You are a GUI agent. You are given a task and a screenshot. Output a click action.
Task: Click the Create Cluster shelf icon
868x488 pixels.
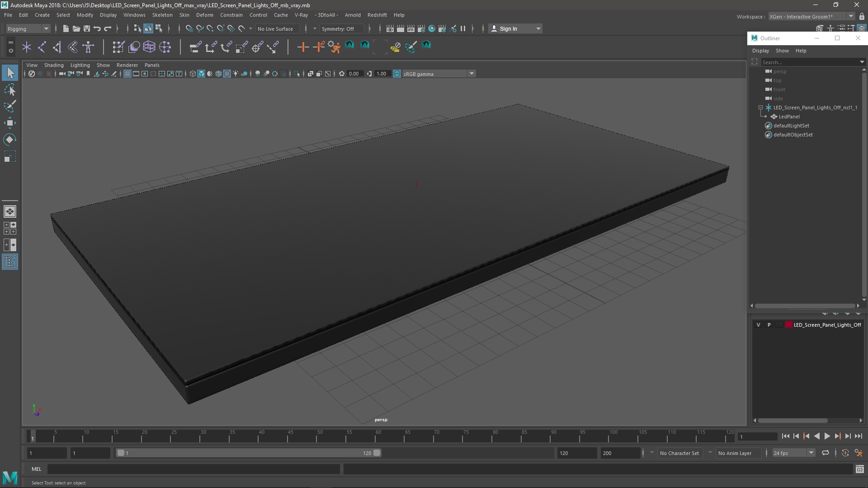[165, 47]
